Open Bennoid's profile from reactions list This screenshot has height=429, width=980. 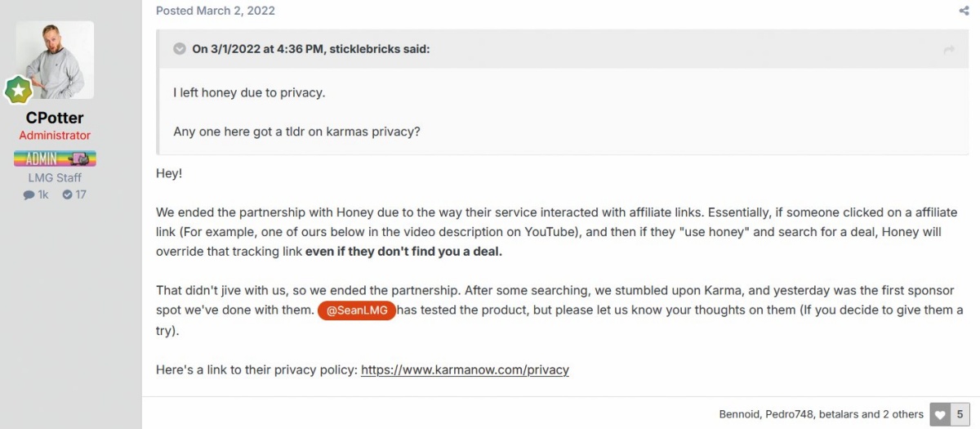coord(739,414)
